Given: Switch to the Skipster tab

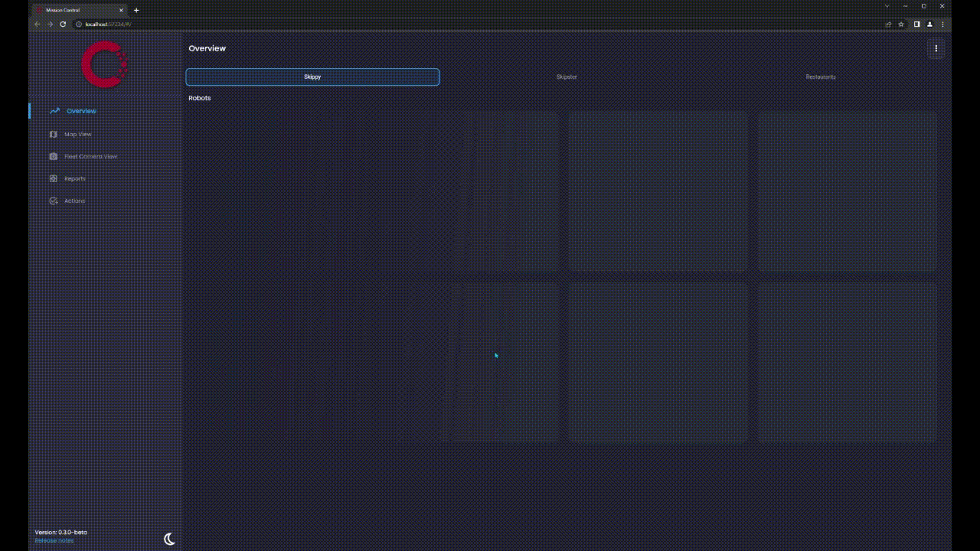Looking at the screenshot, I should click(x=567, y=77).
